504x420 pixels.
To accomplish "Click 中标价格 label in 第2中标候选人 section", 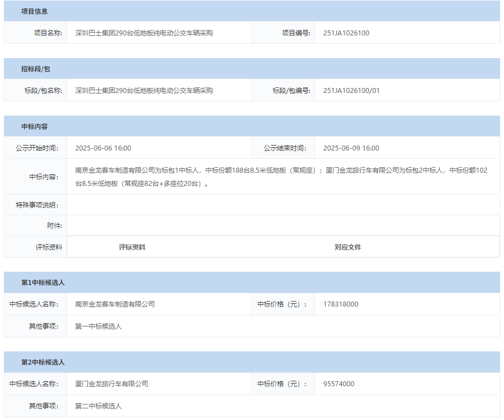I will pyautogui.click(x=282, y=384).
